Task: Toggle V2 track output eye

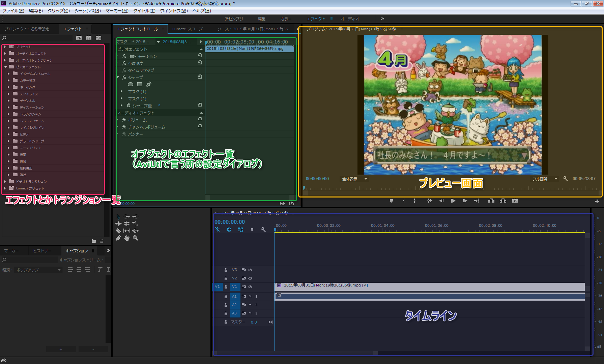Action: [250, 278]
